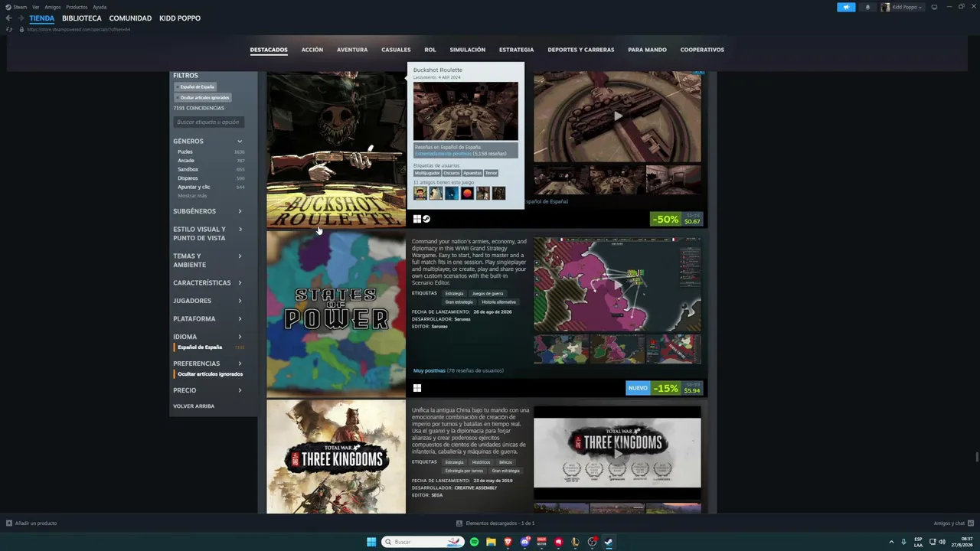Open the Kidd Poppo account dropdown
This screenshot has height=551, width=980.
[x=902, y=7]
